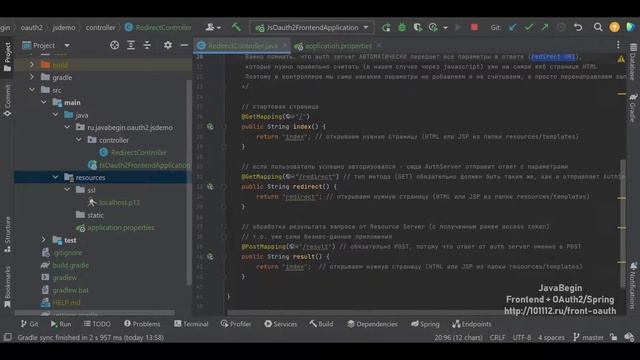This screenshot has height=360, width=640.
Task: Collapse the src folder
Action: pyautogui.click(x=32, y=89)
